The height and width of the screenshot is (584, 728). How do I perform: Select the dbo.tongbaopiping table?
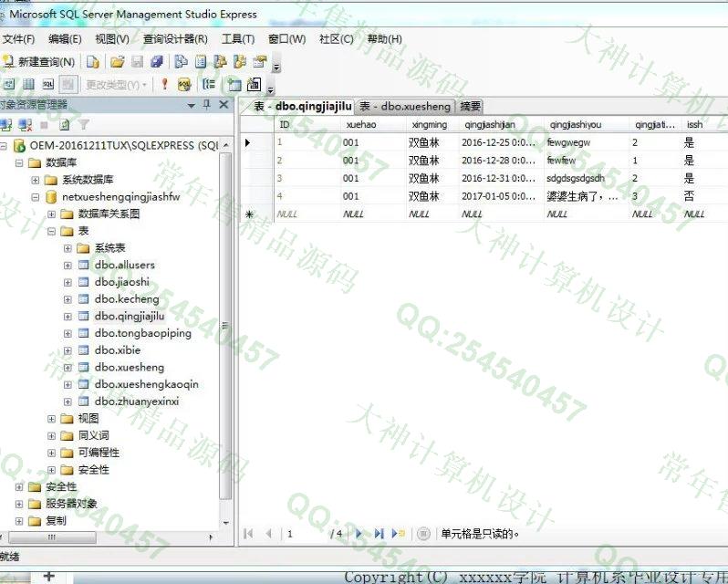click(143, 333)
